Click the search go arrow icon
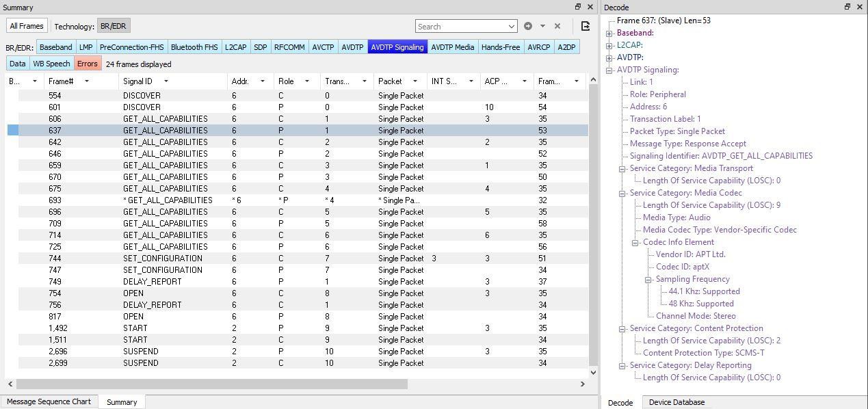This screenshot has width=868, height=409. tap(528, 26)
